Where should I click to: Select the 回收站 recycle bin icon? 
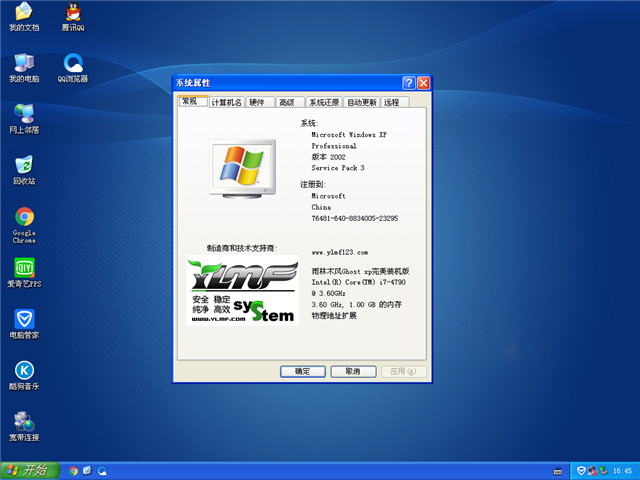coord(24,170)
